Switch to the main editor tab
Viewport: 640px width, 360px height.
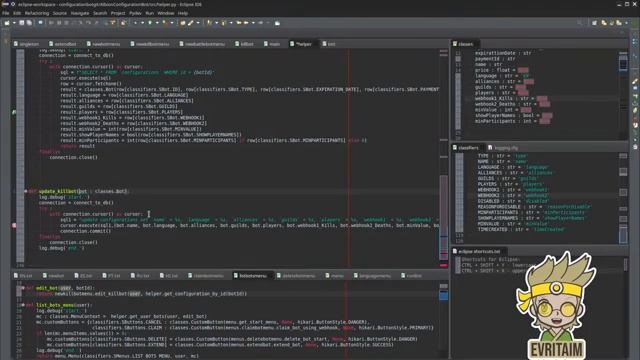pyautogui.click(x=272, y=44)
